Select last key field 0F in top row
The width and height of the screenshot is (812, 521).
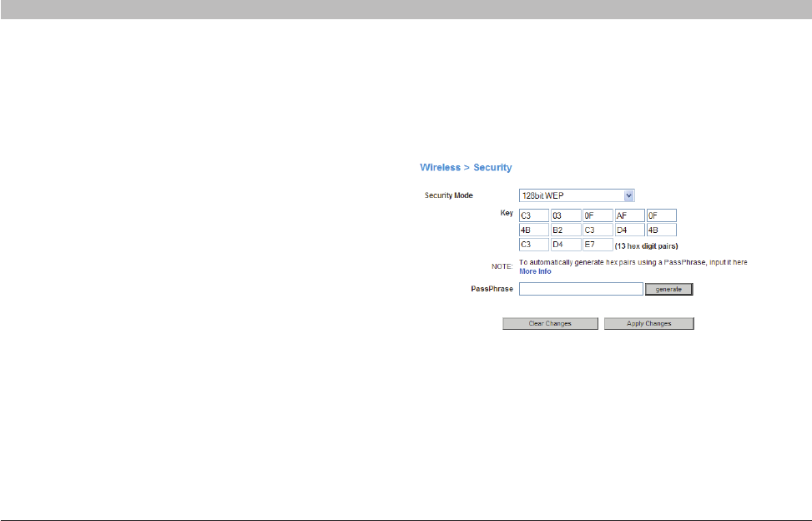click(661, 215)
